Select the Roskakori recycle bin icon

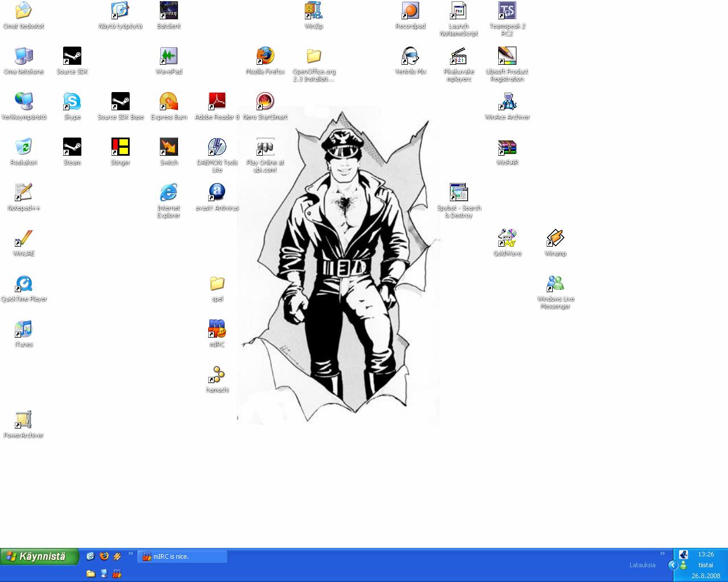(23, 151)
